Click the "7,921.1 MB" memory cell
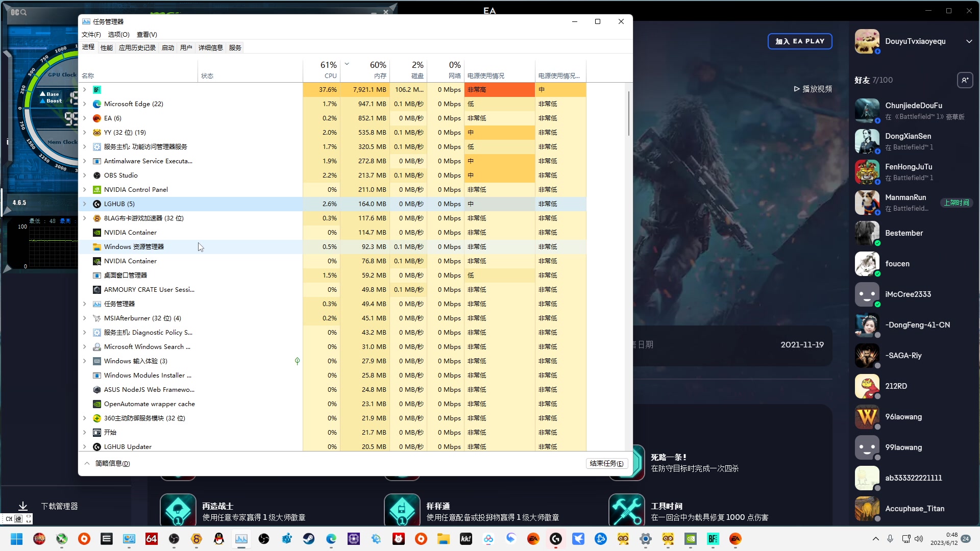Image resolution: width=980 pixels, height=551 pixels. point(365,90)
